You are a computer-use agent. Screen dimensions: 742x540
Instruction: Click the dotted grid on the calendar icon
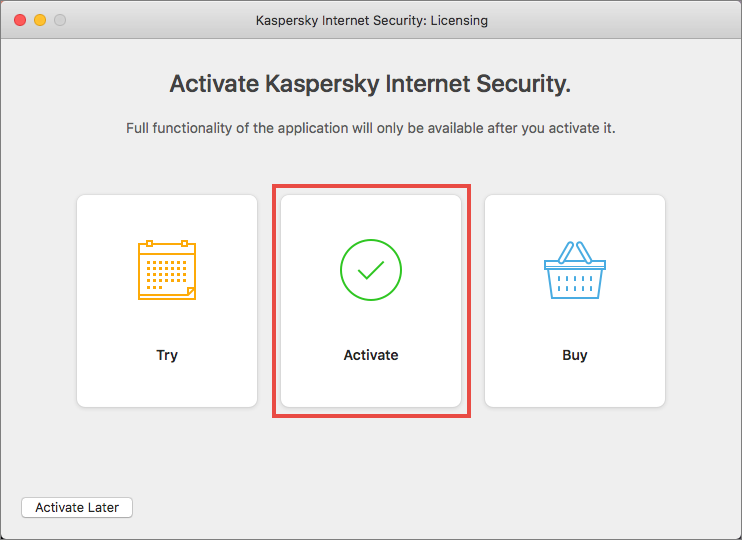(x=167, y=274)
